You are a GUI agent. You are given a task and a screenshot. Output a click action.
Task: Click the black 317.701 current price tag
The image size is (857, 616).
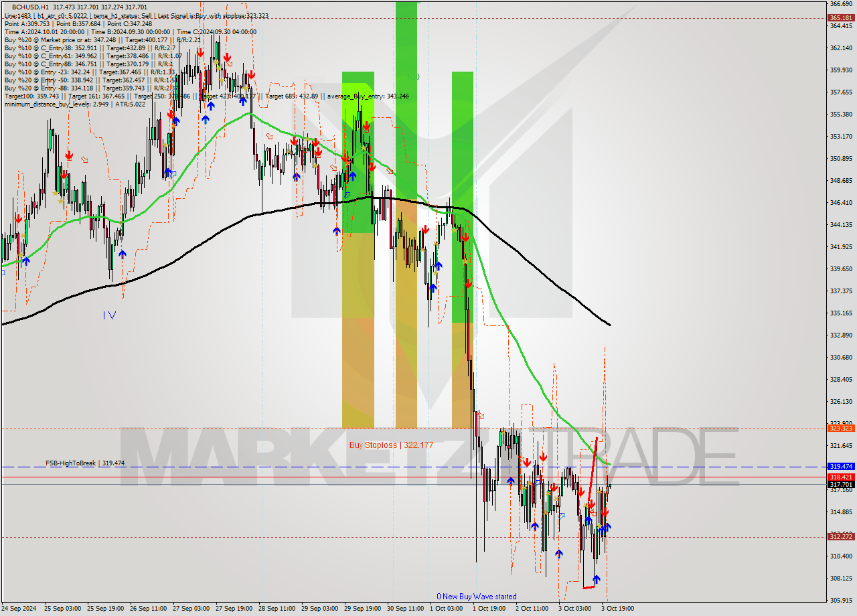[840, 484]
